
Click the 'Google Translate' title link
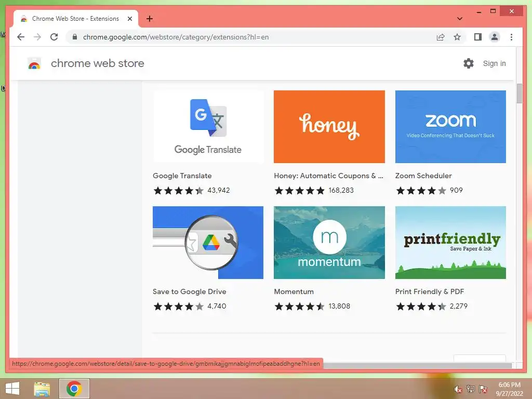tap(182, 176)
